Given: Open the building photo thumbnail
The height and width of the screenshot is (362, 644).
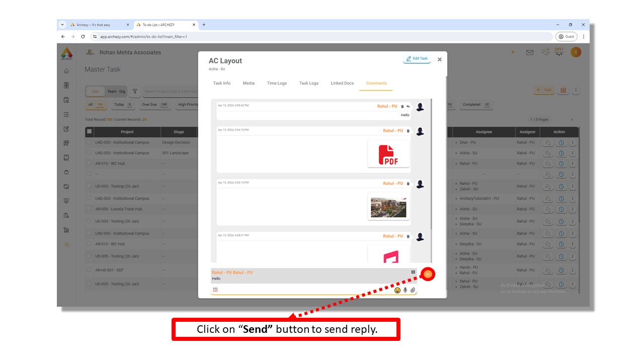Looking at the screenshot, I should pyautogui.click(x=388, y=207).
